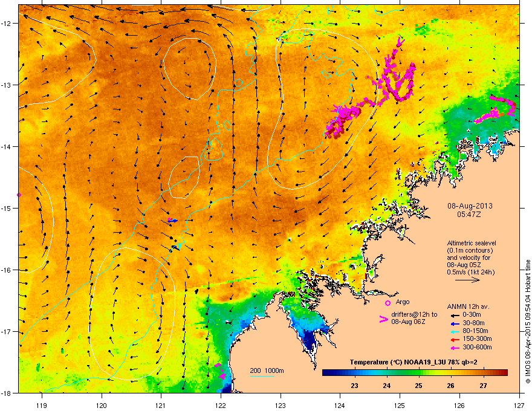The image size is (532, 411).
Task: Click the 'drifters@12h to' legend text
Action: point(414,315)
